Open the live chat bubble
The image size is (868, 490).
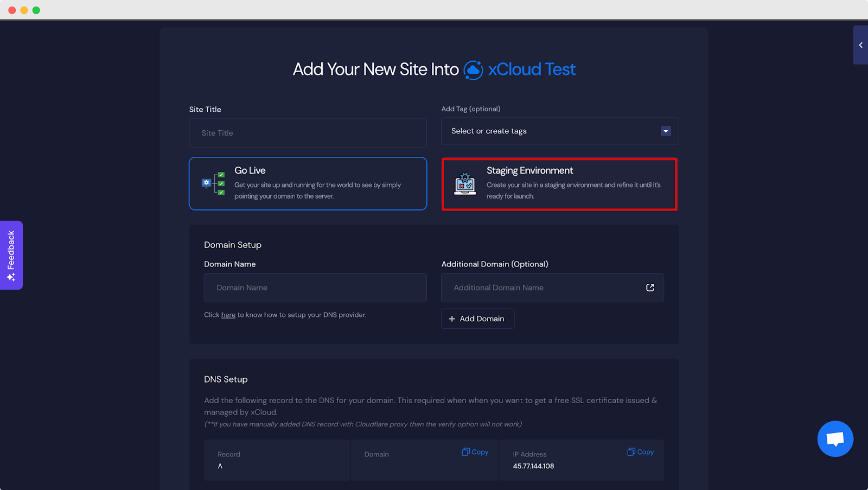835,439
